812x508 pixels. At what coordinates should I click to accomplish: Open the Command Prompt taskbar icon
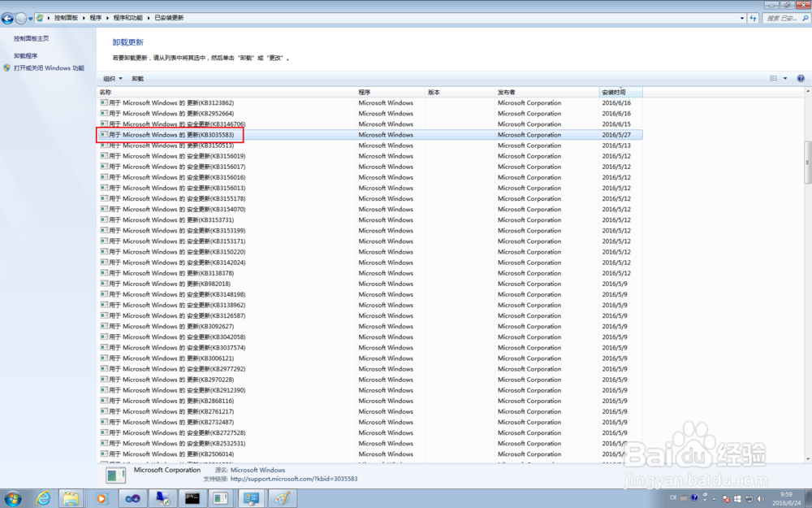point(192,499)
